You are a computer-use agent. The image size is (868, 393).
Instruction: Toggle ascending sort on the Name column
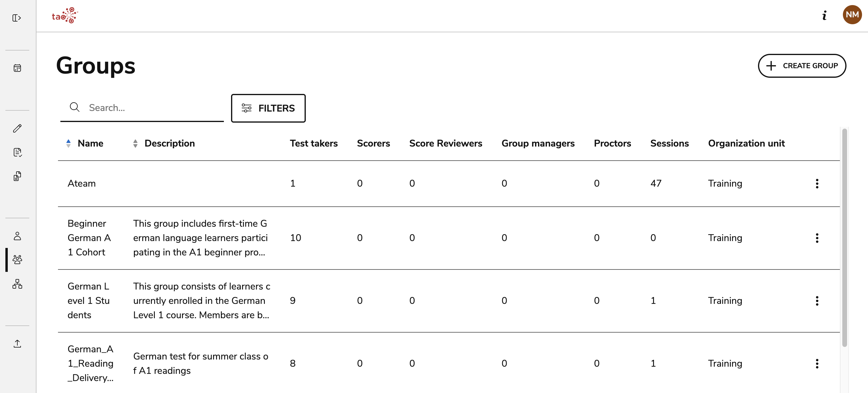69,143
